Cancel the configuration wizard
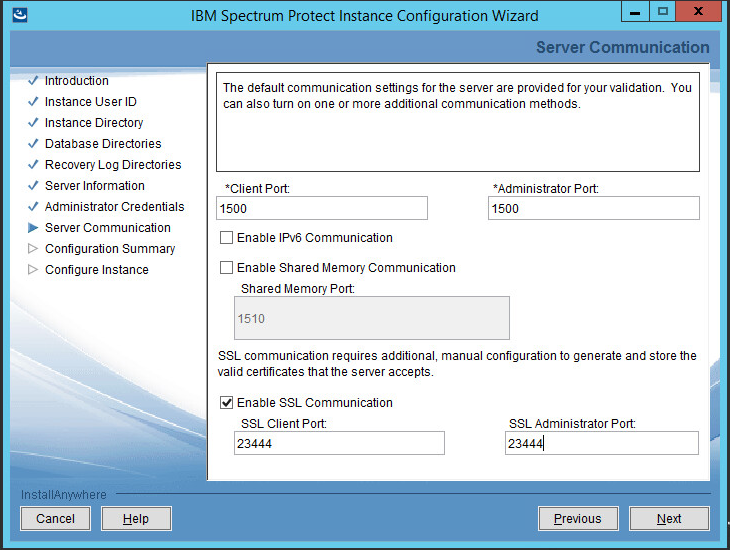Image resolution: width=730 pixels, height=550 pixels. (55, 519)
